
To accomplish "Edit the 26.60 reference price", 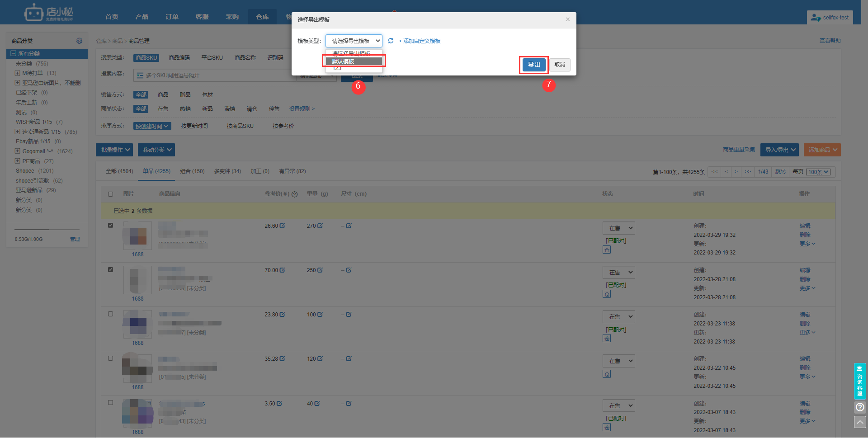I will (x=282, y=226).
